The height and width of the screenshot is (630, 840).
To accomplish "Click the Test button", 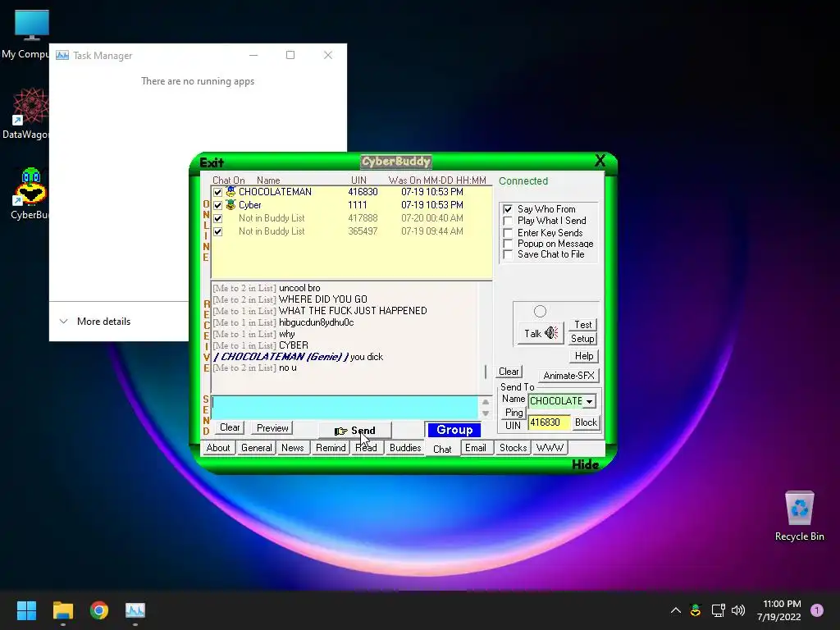I will point(583,325).
